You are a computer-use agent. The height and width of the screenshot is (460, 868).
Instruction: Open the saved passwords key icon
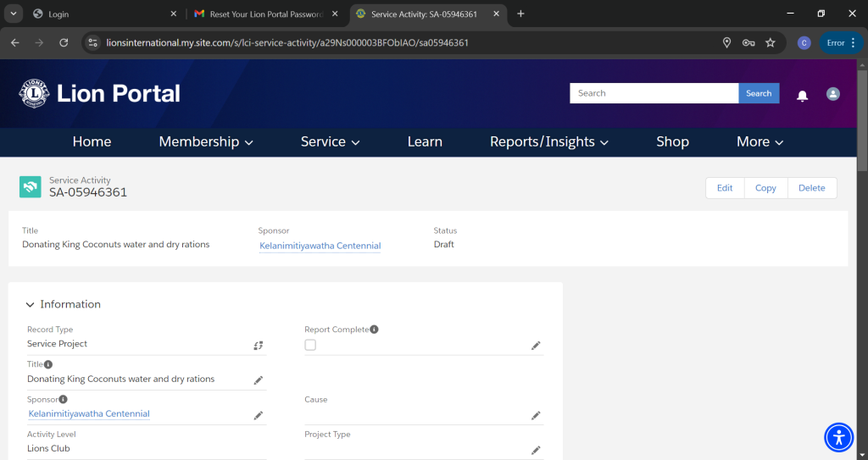[748, 42]
